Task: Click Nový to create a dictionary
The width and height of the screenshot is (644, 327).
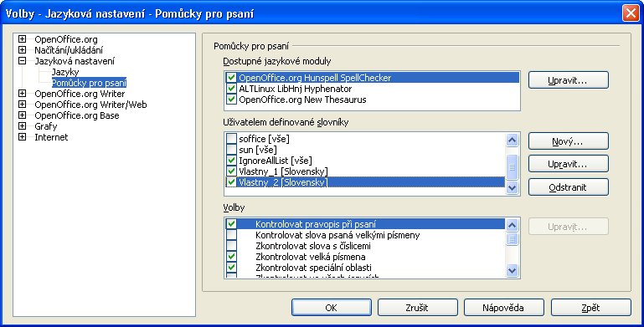Action: (x=568, y=141)
